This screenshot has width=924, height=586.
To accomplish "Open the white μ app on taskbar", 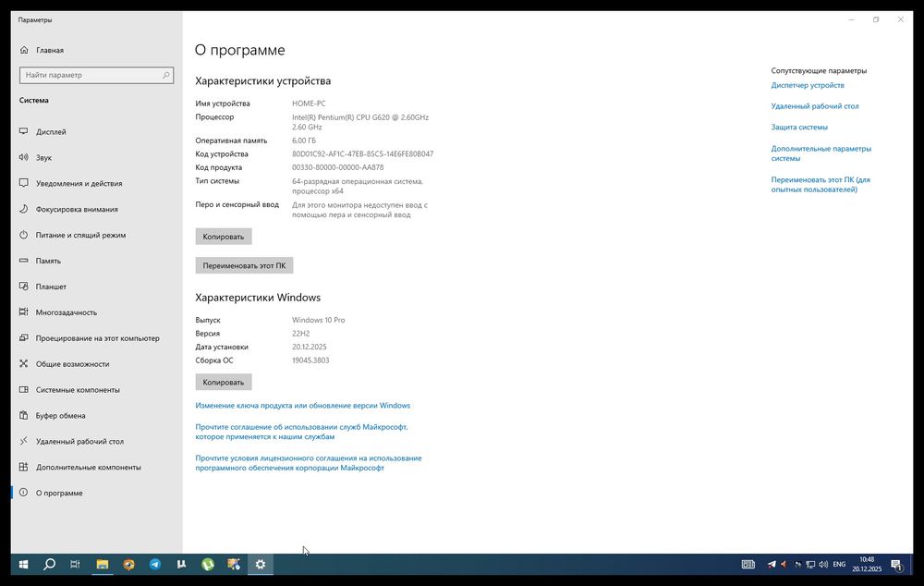I will (x=181, y=564).
